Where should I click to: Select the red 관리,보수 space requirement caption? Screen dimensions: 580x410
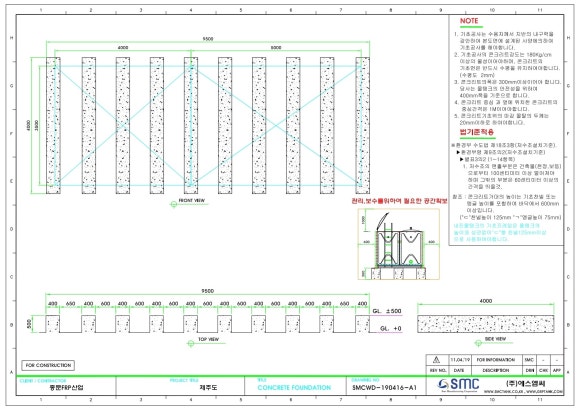coord(399,201)
